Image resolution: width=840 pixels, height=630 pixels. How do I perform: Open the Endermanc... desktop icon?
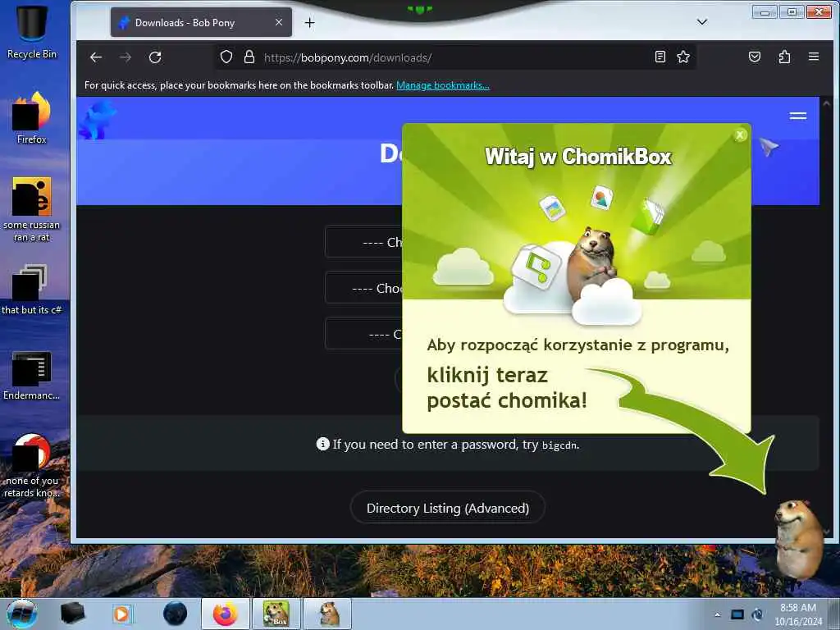coord(32,375)
